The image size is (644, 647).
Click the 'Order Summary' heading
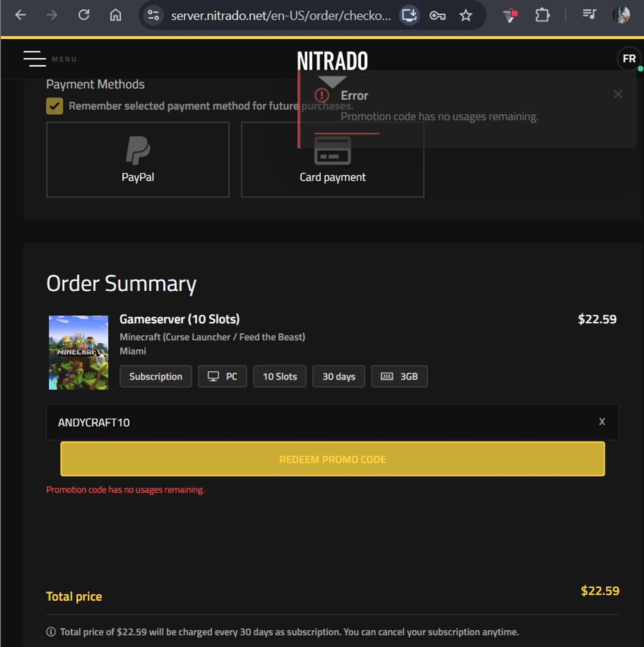(121, 284)
